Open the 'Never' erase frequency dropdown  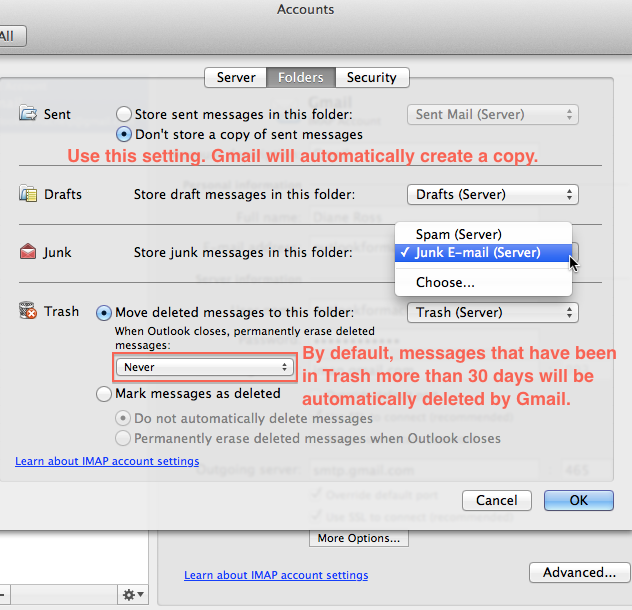205,367
